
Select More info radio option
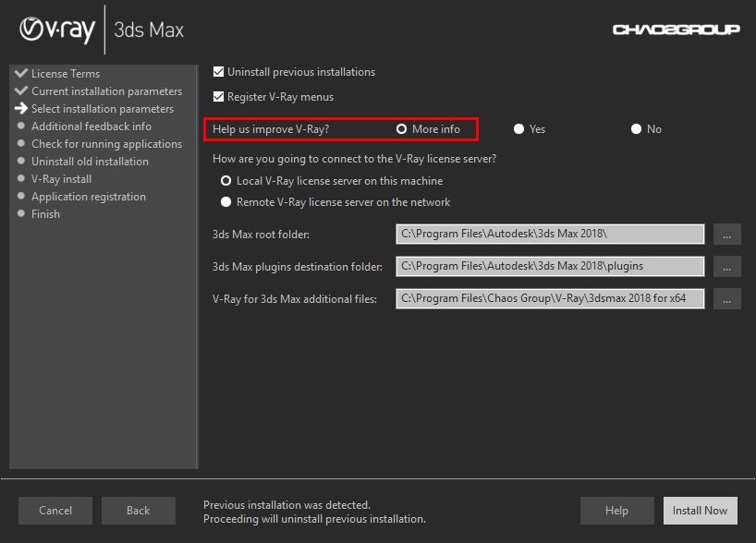coord(402,129)
